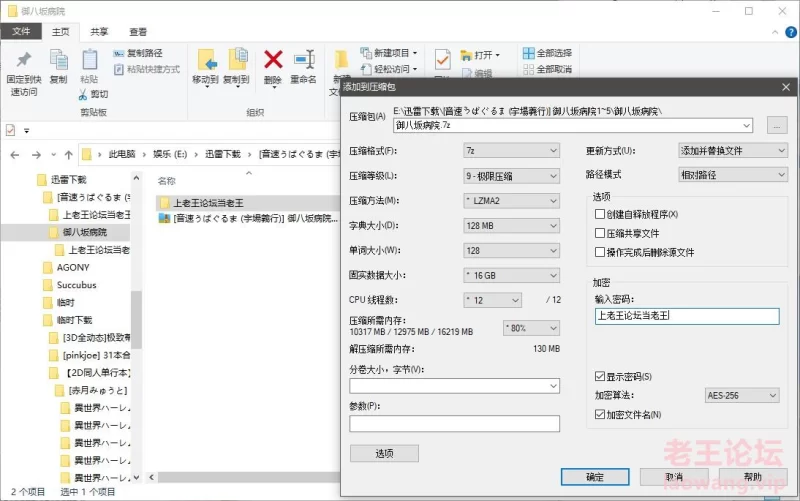The image size is (800, 501).
Task: Open the 单词大小 dropdown
Action: tap(511, 250)
